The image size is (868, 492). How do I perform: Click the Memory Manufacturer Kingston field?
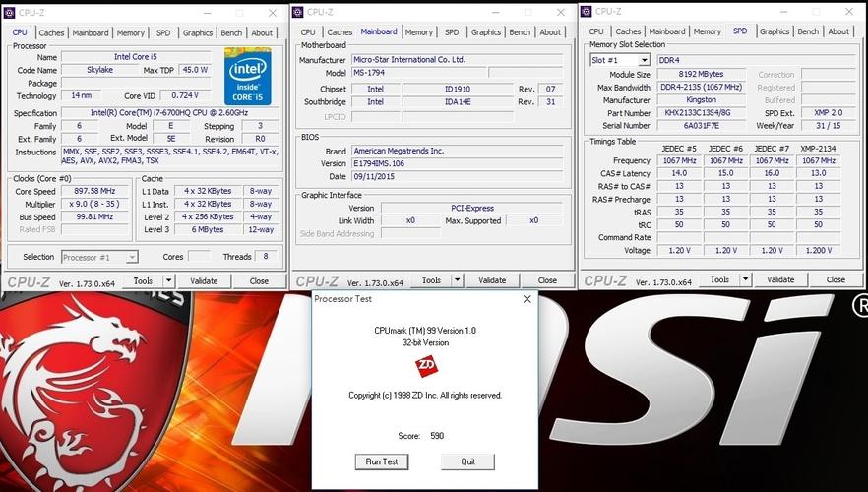click(701, 100)
